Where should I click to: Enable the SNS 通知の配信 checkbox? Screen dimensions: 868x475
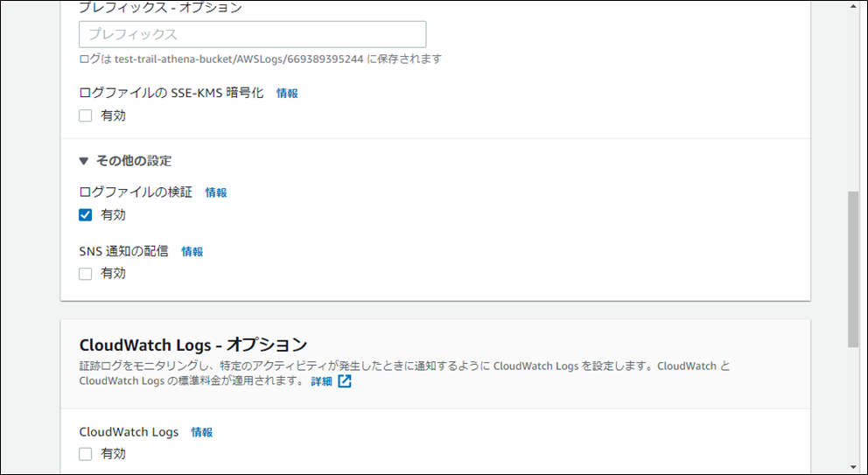(x=86, y=274)
